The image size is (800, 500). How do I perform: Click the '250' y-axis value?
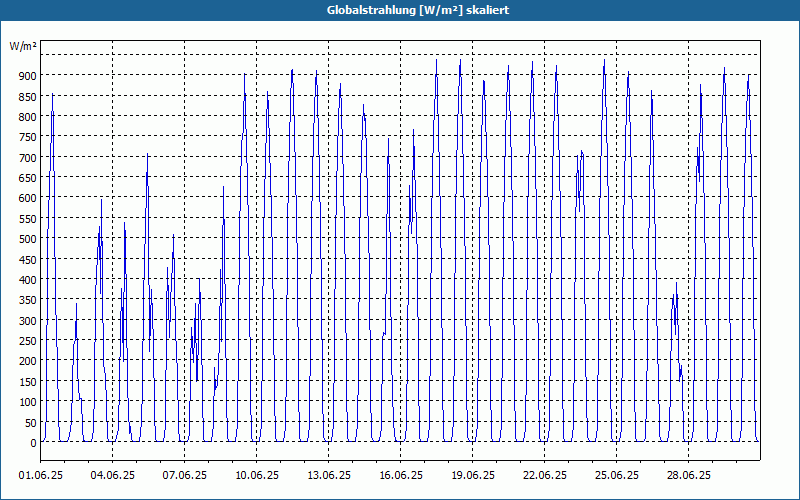coord(28,341)
